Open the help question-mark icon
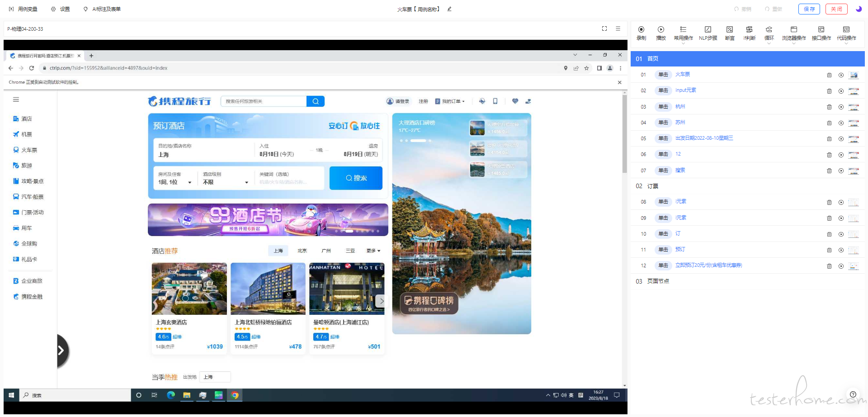Image resolution: width=868 pixels, height=417 pixels. (x=853, y=394)
